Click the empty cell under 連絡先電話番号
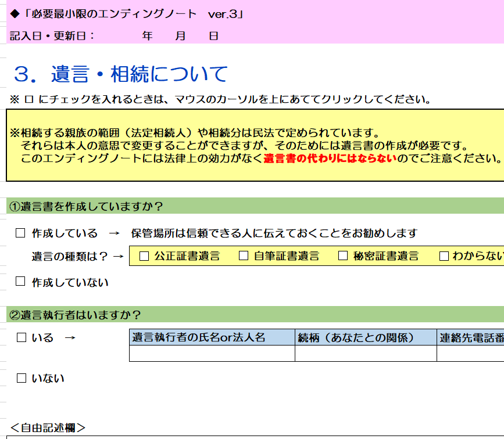 [470, 353]
